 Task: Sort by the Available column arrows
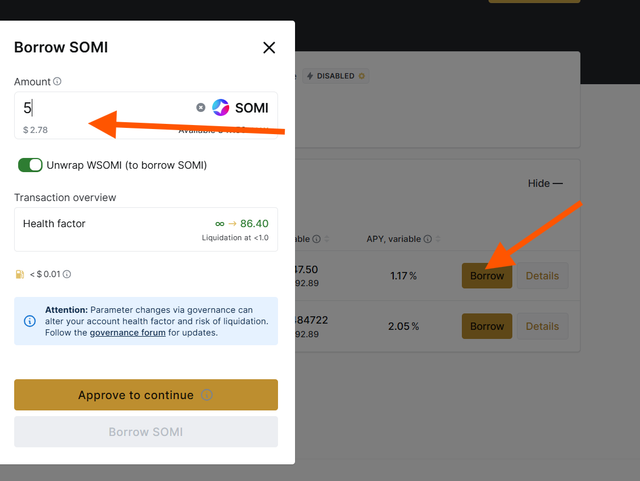click(327, 239)
